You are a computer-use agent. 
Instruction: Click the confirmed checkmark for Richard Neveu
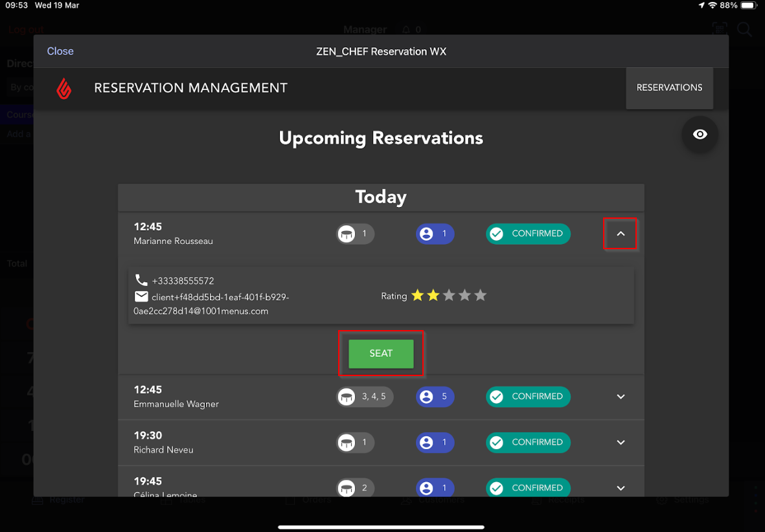(497, 443)
